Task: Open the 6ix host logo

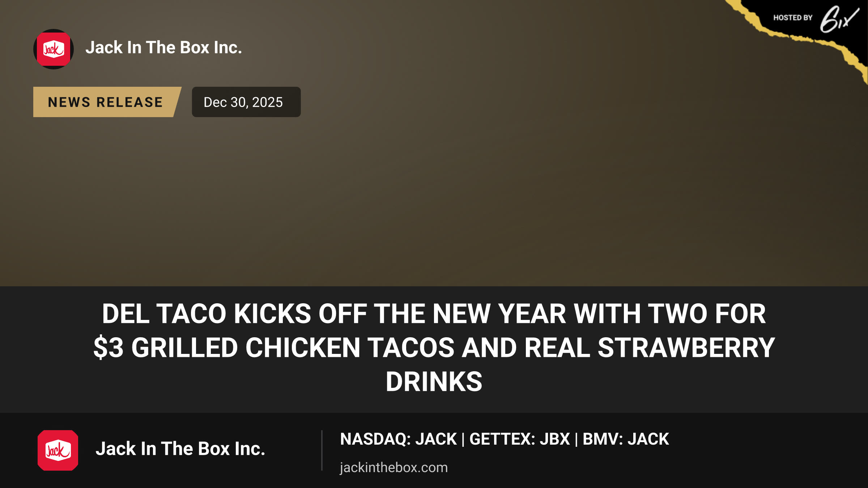Action: [839, 19]
